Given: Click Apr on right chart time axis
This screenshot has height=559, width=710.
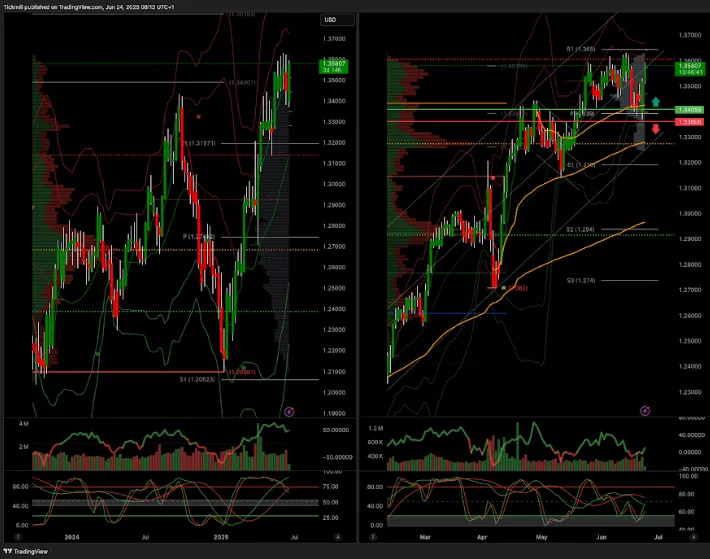Looking at the screenshot, I should pyautogui.click(x=481, y=537).
